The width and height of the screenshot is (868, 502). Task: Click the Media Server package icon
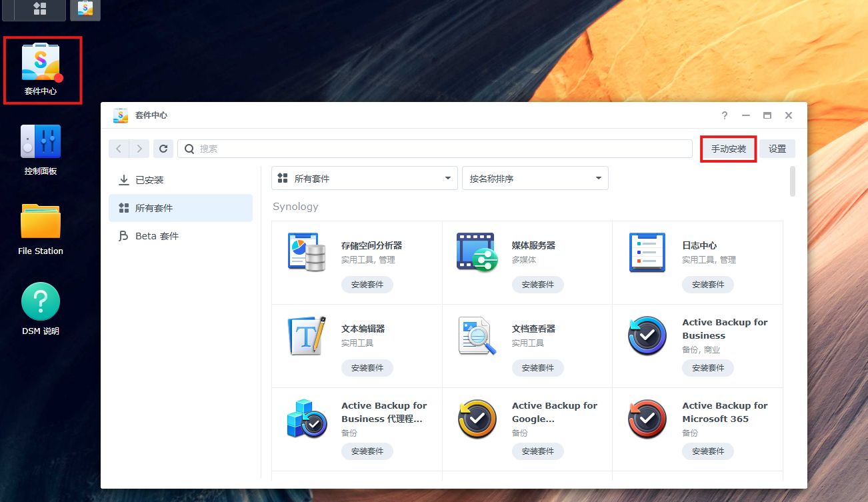[x=476, y=252]
